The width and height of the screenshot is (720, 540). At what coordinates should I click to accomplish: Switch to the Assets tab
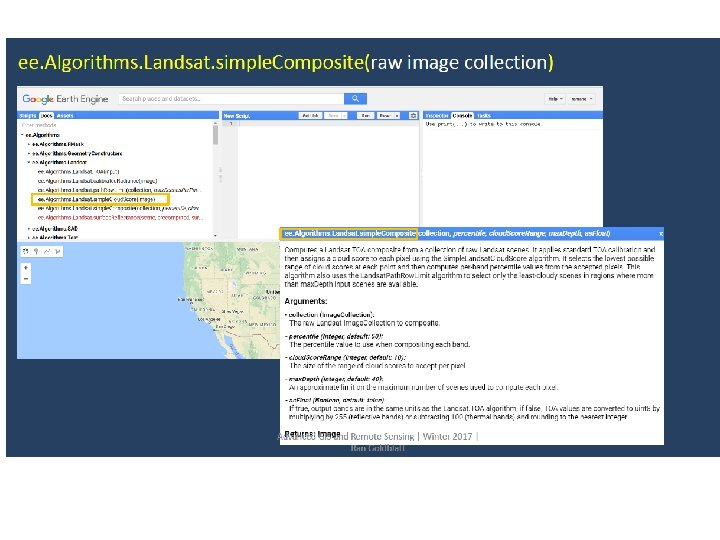(x=65, y=116)
